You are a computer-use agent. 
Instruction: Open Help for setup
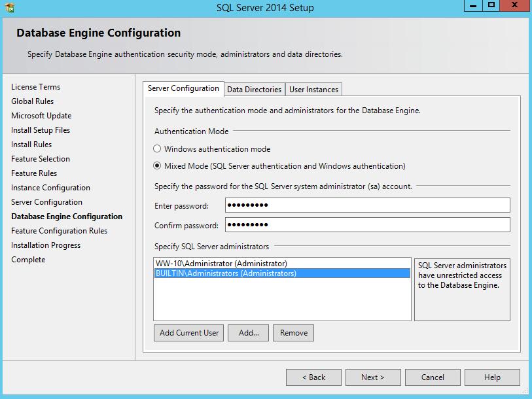492,377
